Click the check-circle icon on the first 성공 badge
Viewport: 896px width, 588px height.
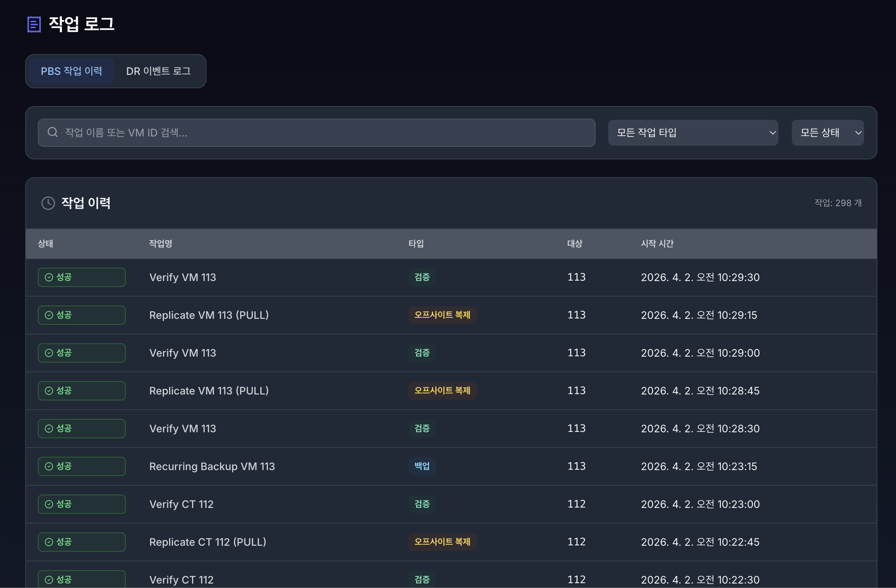tap(49, 277)
